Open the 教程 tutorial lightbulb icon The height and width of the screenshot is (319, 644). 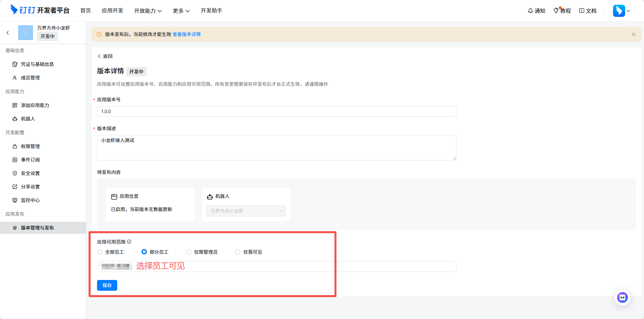[556, 11]
